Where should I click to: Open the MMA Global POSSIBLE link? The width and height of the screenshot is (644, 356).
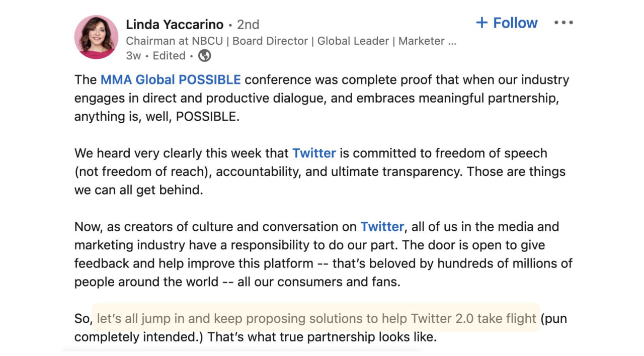171,80
